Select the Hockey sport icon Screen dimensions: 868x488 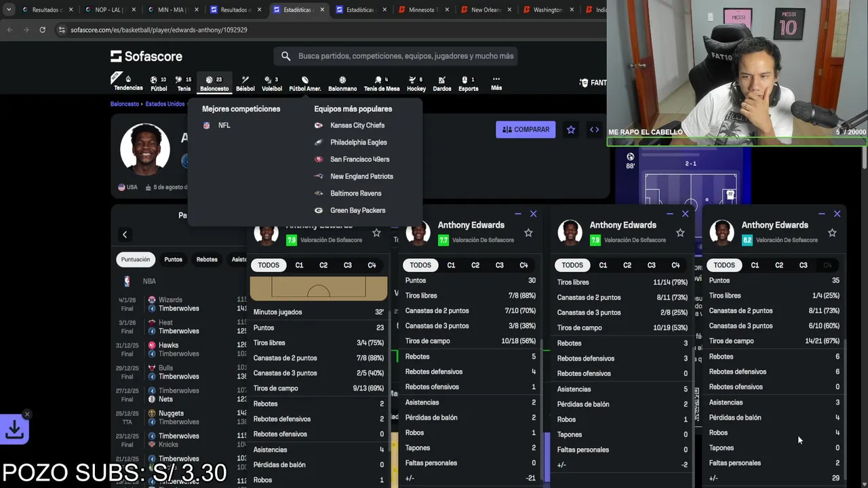(416, 83)
